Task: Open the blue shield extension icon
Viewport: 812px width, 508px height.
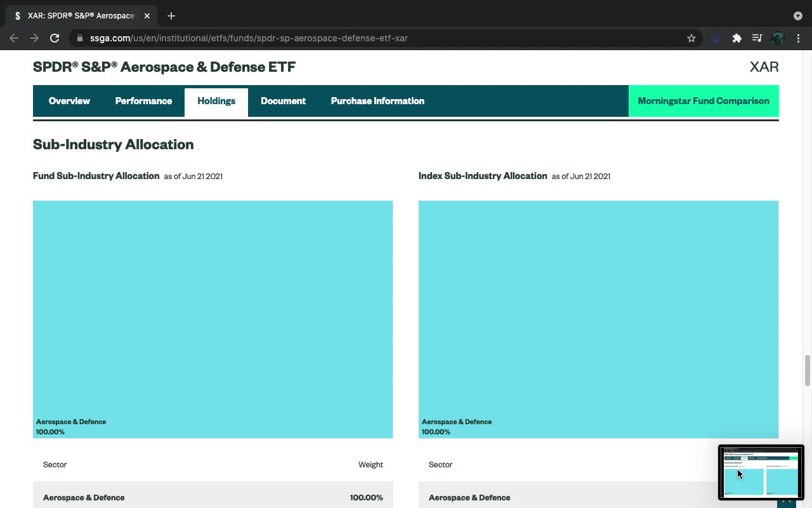Action: (x=716, y=38)
